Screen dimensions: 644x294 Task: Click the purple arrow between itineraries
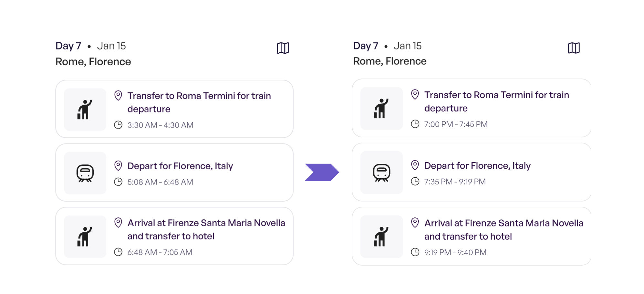click(x=322, y=172)
